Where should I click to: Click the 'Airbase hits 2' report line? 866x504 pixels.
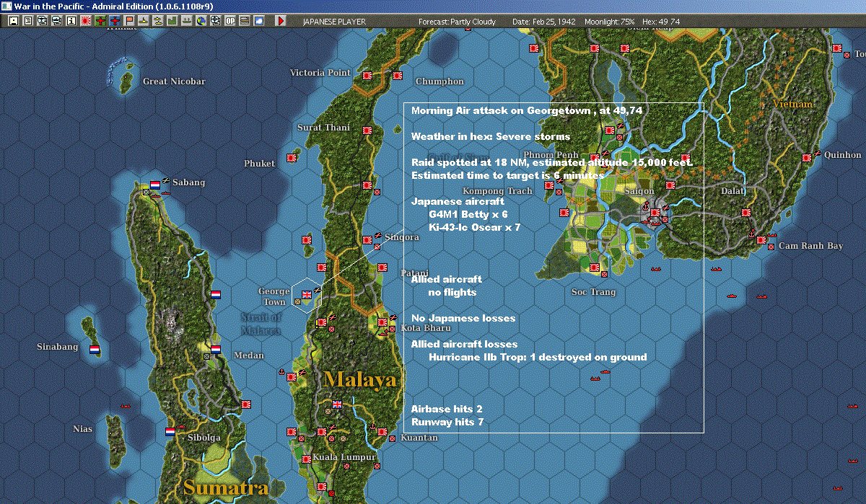pos(447,409)
